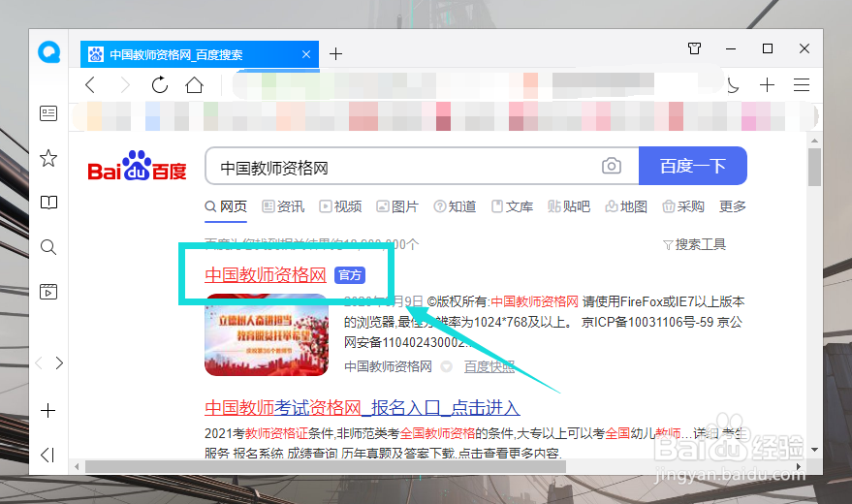Screen dimensions: 852x504
Task: Click the scrollbar down arrow
Action: click(814, 450)
